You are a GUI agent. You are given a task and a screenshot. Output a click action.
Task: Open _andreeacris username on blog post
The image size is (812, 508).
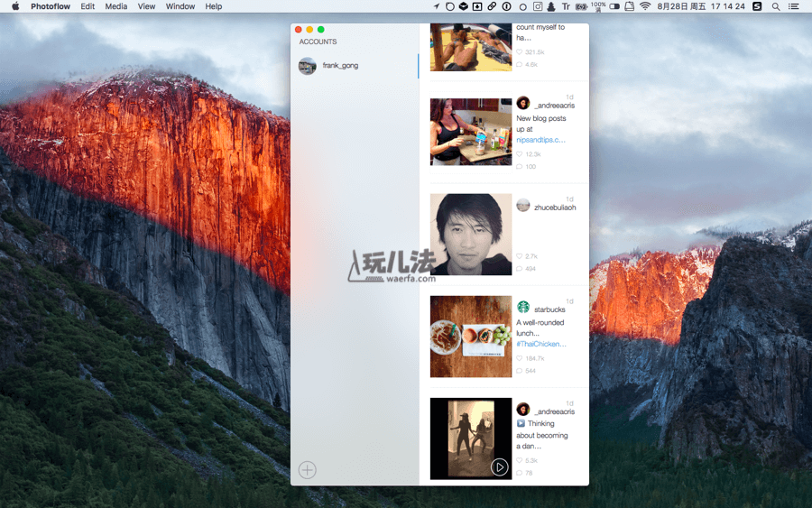(x=555, y=106)
